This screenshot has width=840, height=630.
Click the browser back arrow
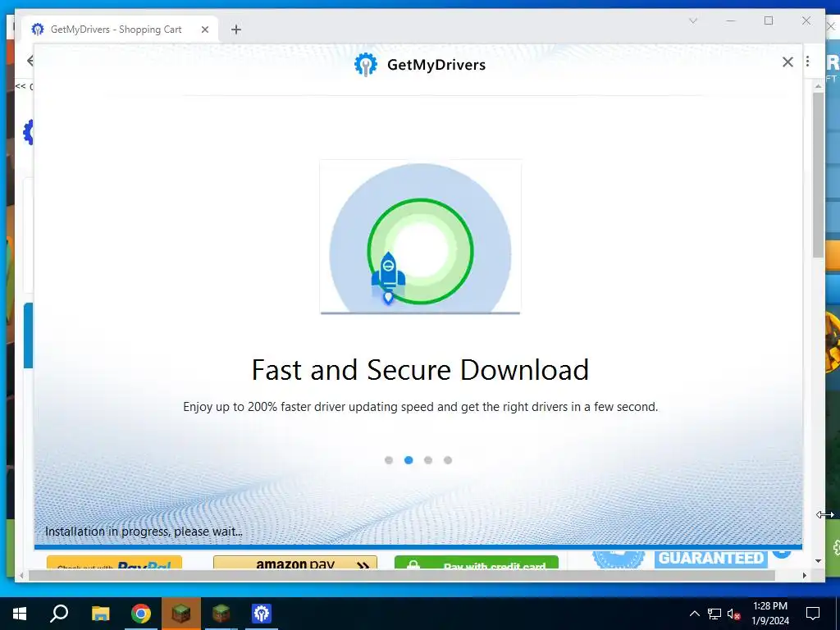pyautogui.click(x=30, y=61)
